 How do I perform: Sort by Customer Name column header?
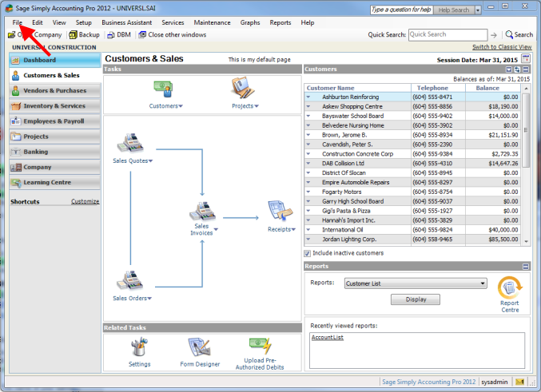pos(357,88)
